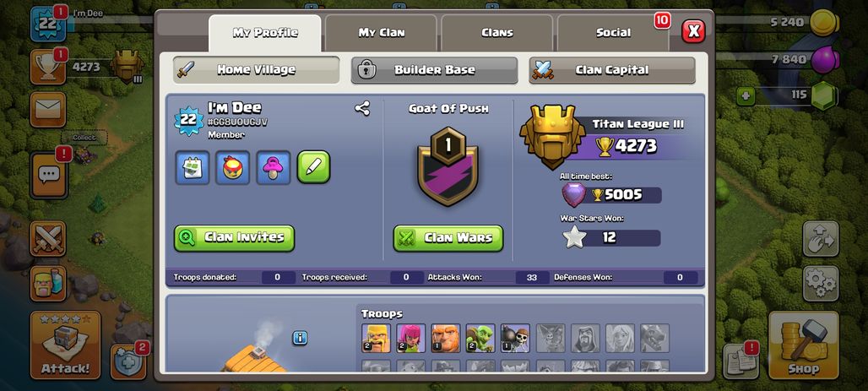Image resolution: width=868 pixels, height=391 pixels.
Task: Open the Social tab
Action: [x=613, y=33]
